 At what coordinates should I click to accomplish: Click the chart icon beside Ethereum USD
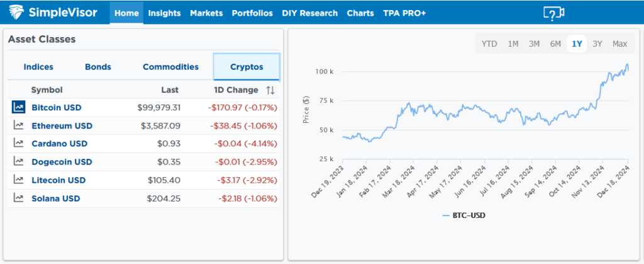pyautogui.click(x=18, y=126)
